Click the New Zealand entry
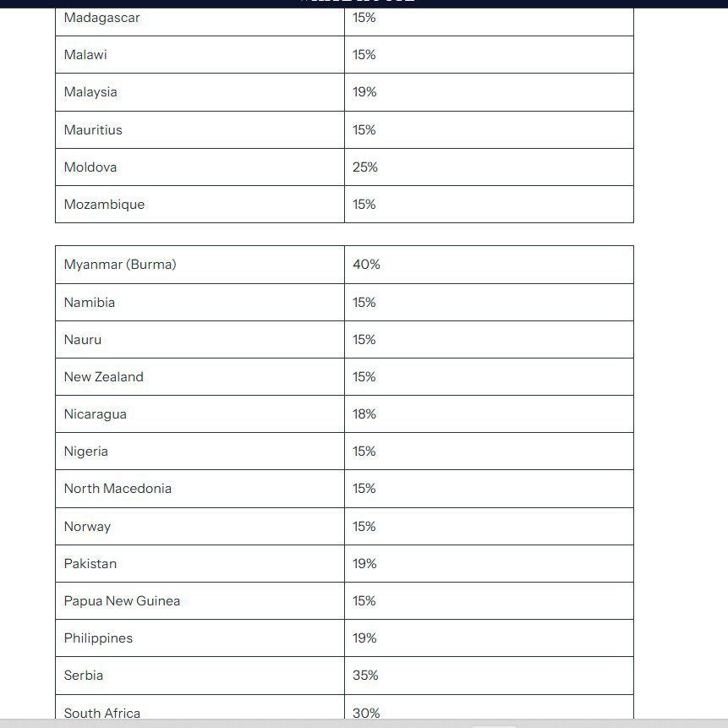728x728 pixels. [x=104, y=377]
